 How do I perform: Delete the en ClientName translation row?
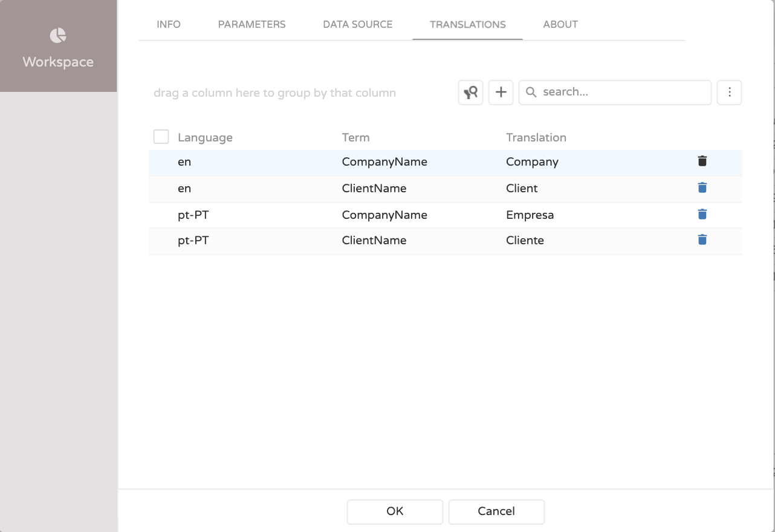[702, 188]
